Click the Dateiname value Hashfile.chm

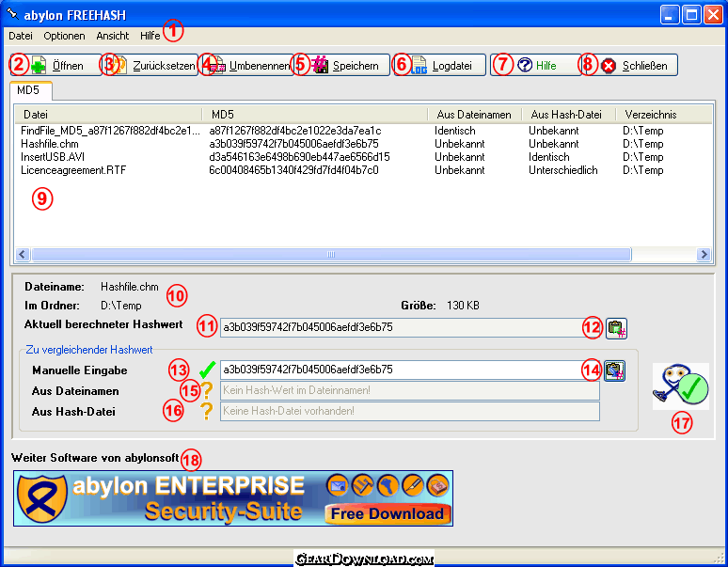click(x=130, y=287)
